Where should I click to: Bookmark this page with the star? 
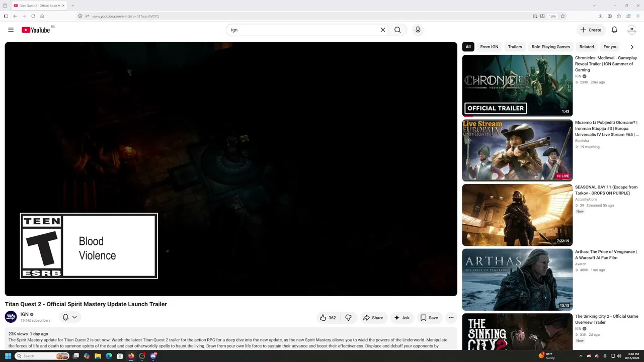(562, 16)
